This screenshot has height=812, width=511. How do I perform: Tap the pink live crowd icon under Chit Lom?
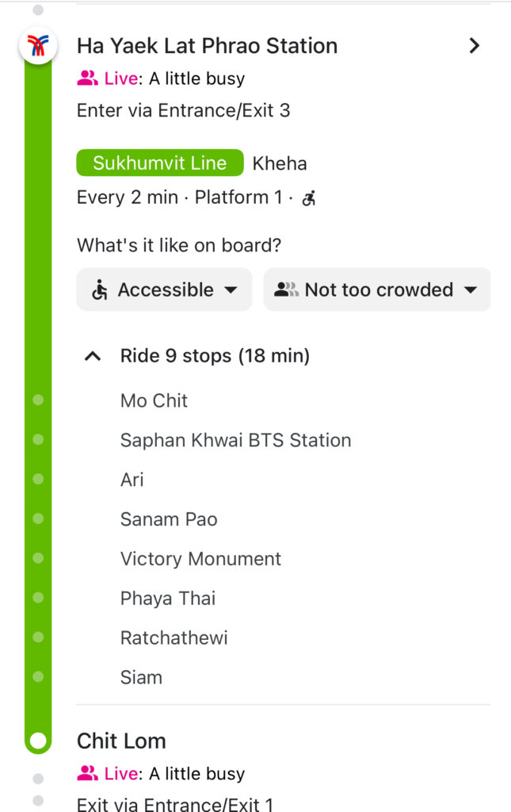(x=87, y=773)
